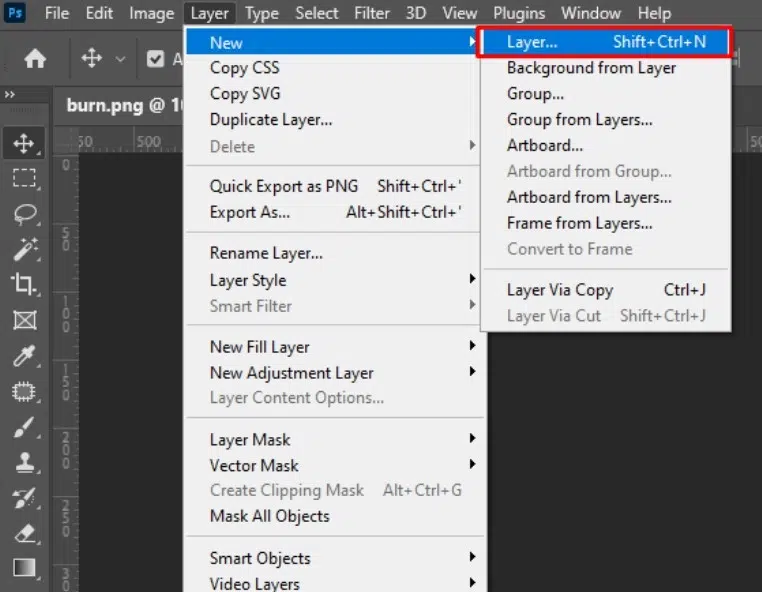
Task: Select the Clone Stamp tool
Action: [24, 462]
